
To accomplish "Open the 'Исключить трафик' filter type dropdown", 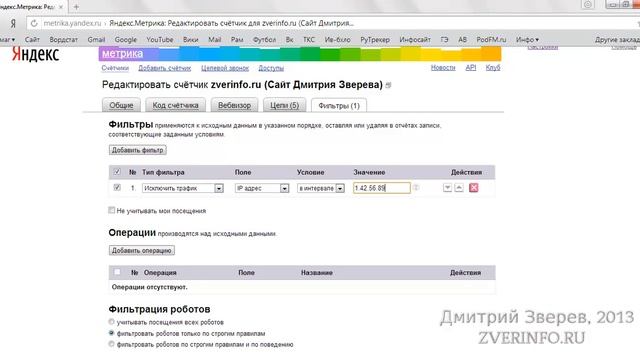I will coord(182,188).
